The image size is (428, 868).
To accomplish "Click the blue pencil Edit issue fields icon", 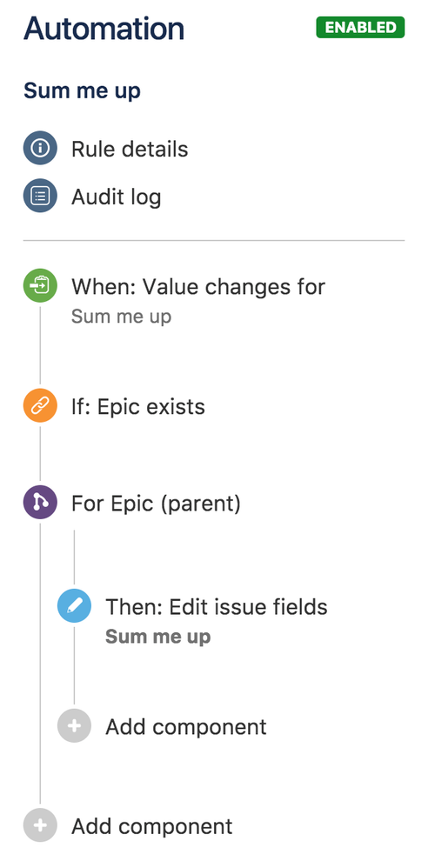I will tap(74, 606).
